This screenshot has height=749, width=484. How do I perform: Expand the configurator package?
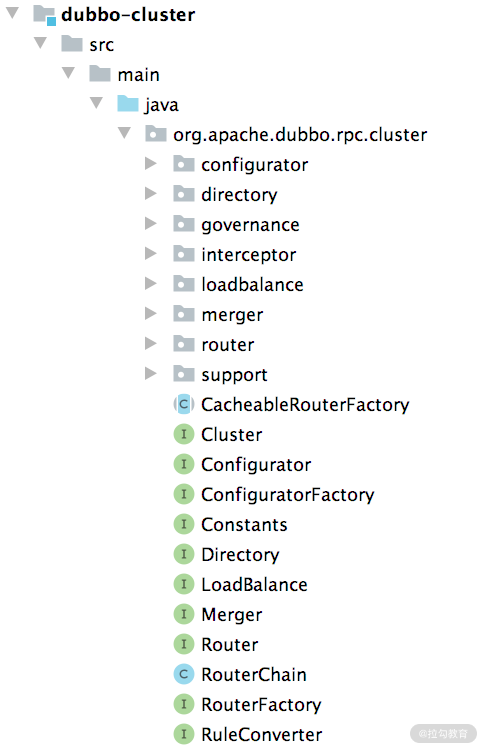[151, 164]
